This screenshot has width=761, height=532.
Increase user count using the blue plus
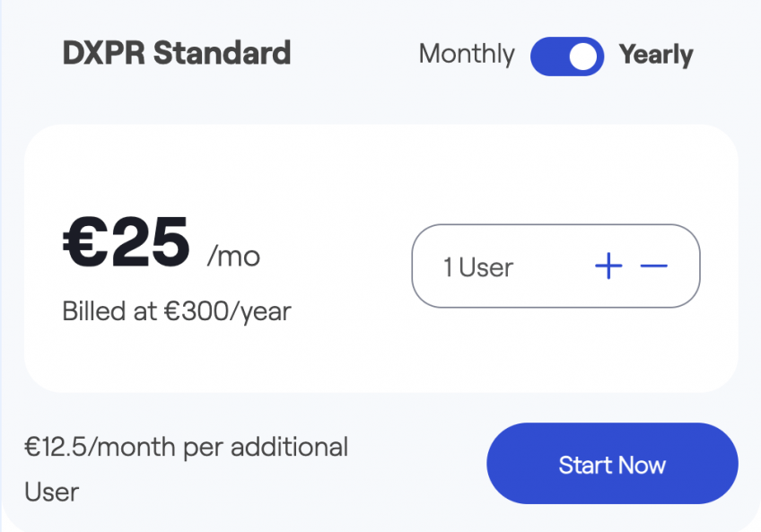point(608,266)
